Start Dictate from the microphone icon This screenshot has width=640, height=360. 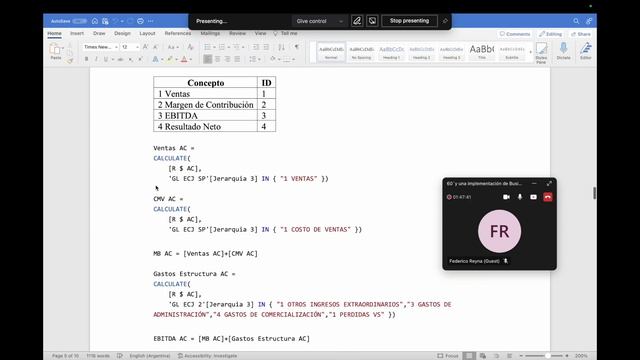563,51
